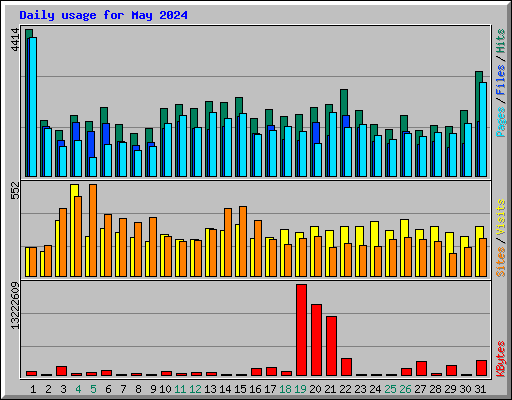The width and height of the screenshot is (512, 400).
Task: Click day 26 on the x-axis
Action: (x=405, y=389)
